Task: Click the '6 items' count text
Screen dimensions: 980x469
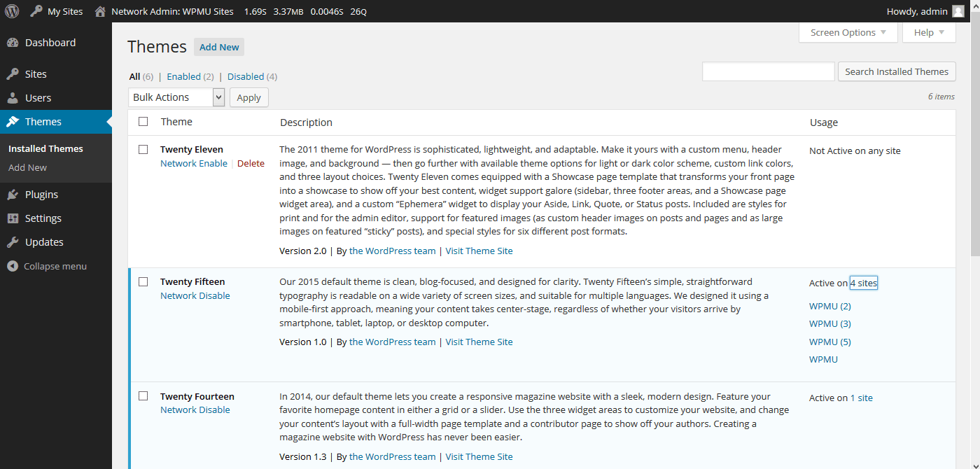Action: coord(941,97)
